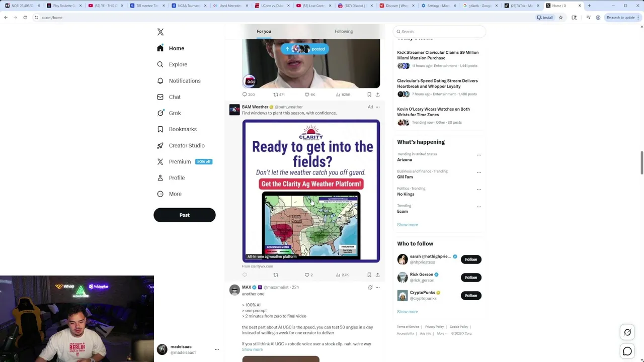Like the BAM Weather ad with 2 likes
644x362 pixels.
click(308, 275)
